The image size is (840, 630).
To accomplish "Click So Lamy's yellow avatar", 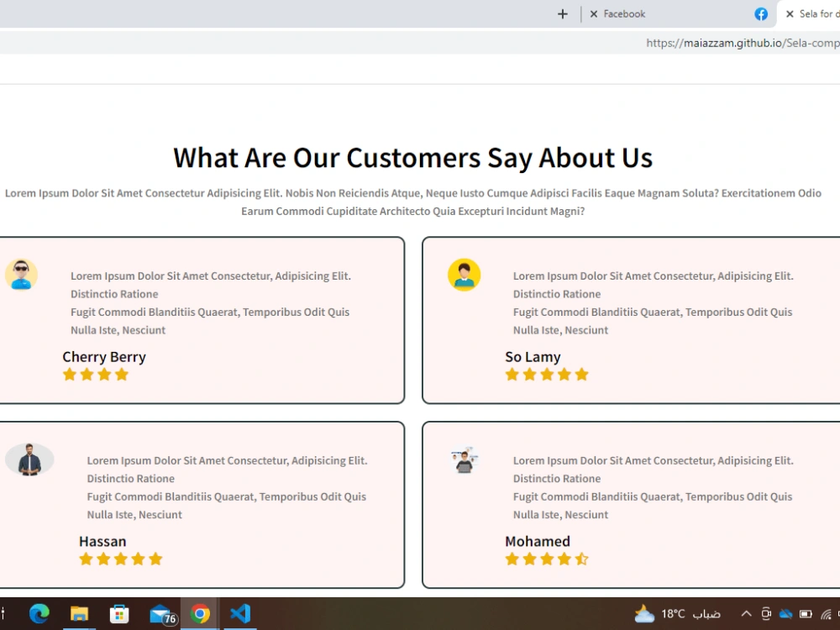I will pos(464,275).
